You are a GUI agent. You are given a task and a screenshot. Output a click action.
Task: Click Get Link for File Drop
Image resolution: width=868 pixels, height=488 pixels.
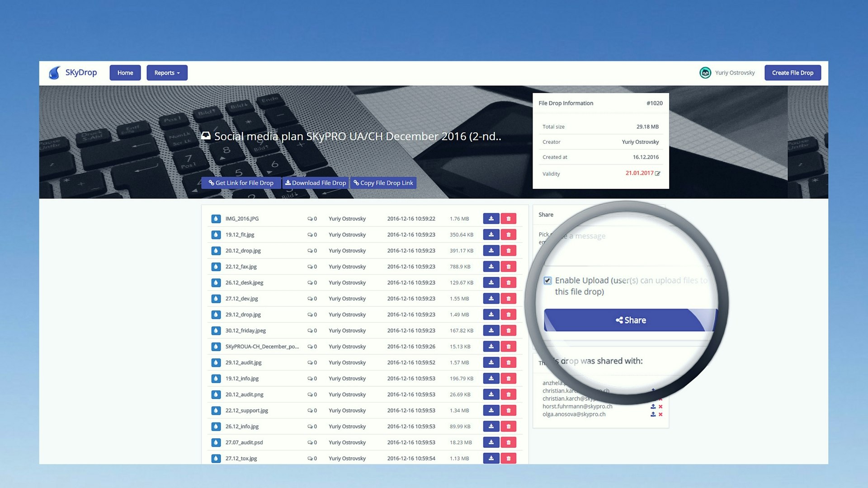241,183
